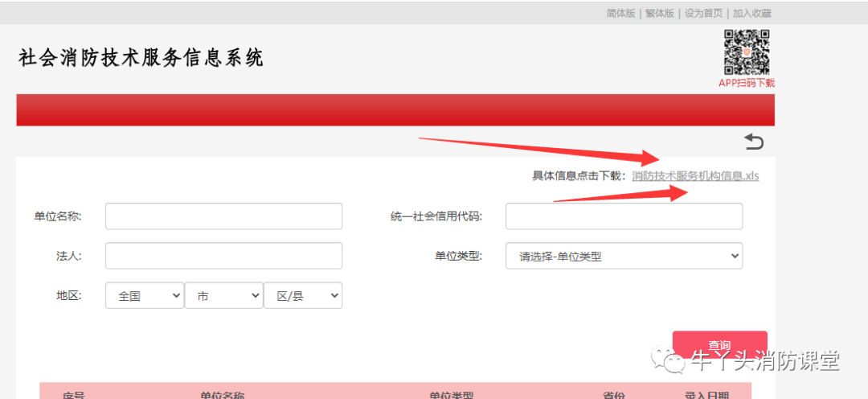Screen dimensions: 868x399
Task: Click the APP download QR code
Action: click(x=747, y=52)
